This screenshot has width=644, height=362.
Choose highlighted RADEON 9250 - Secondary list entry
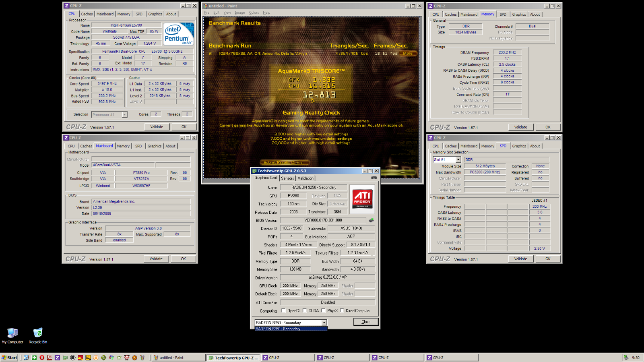291,329
